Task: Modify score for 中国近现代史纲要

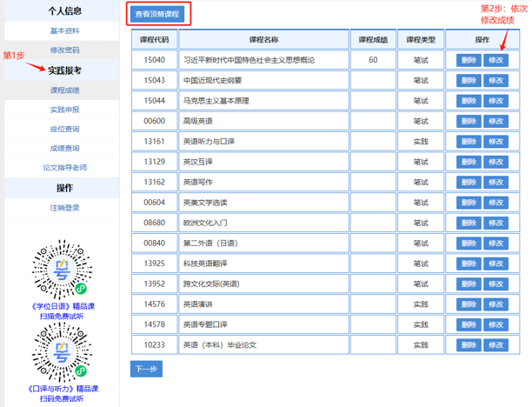Action: pyautogui.click(x=495, y=80)
